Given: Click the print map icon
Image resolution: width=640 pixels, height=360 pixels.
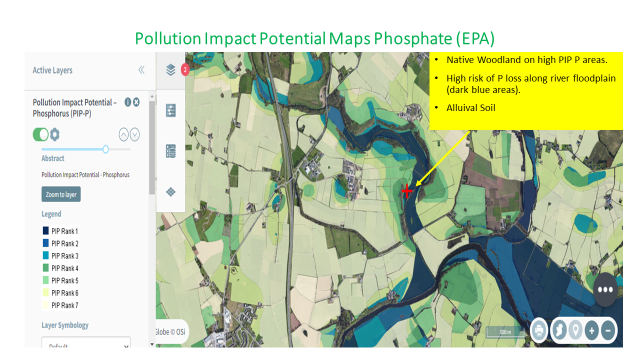Looking at the screenshot, I should click(x=539, y=330).
